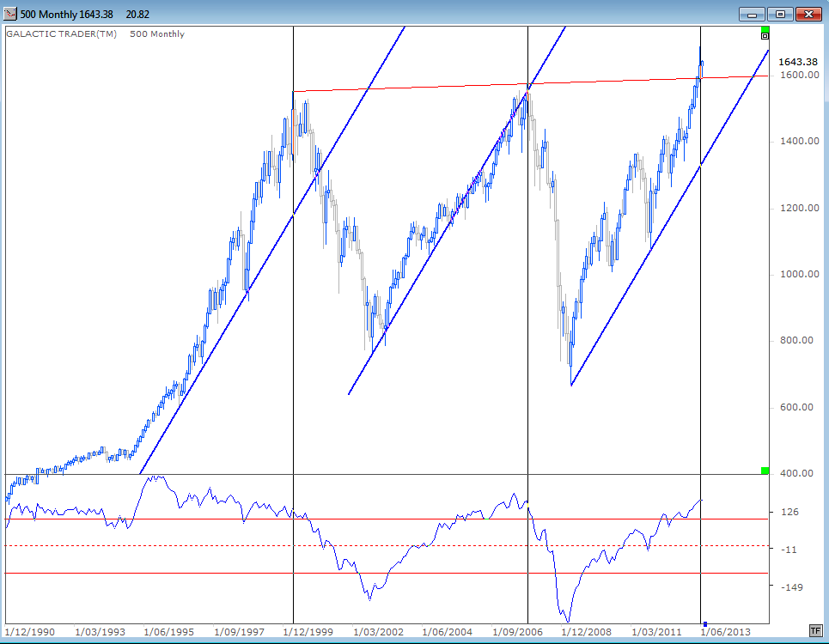
Task: Click the 1/06/2013 date label
Action: click(x=725, y=632)
